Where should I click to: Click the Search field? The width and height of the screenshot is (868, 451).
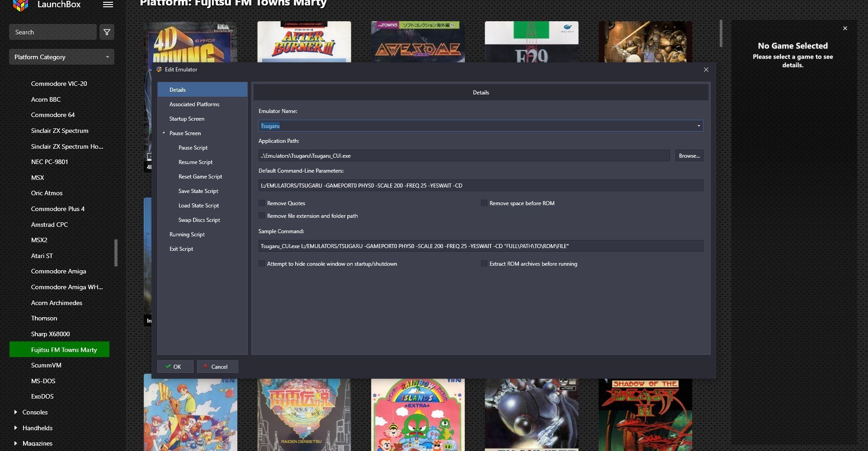53,32
